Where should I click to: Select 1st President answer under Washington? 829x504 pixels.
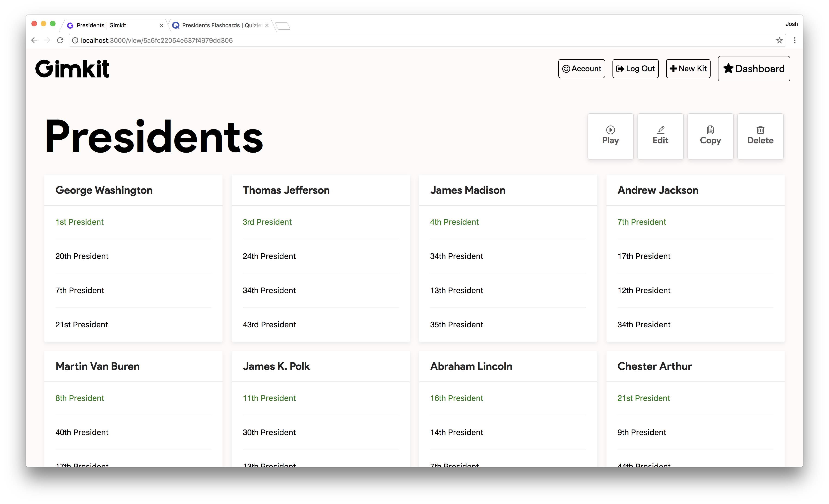79,222
